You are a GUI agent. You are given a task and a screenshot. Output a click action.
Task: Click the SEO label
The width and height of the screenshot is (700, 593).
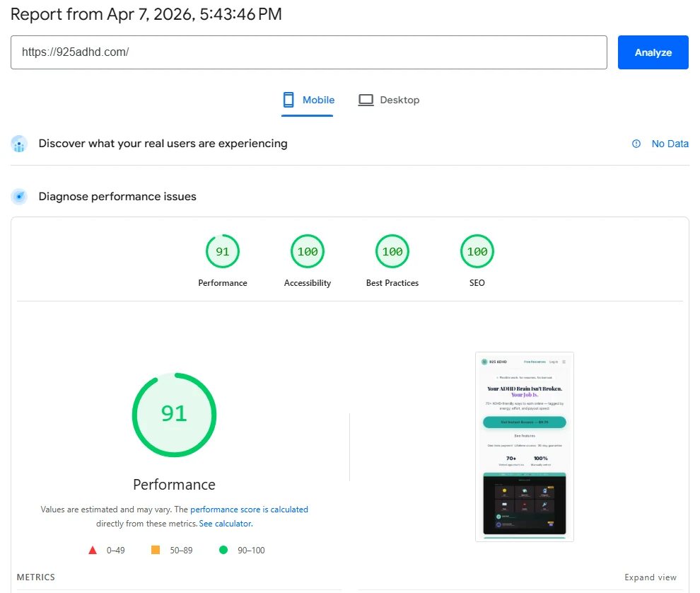(477, 283)
